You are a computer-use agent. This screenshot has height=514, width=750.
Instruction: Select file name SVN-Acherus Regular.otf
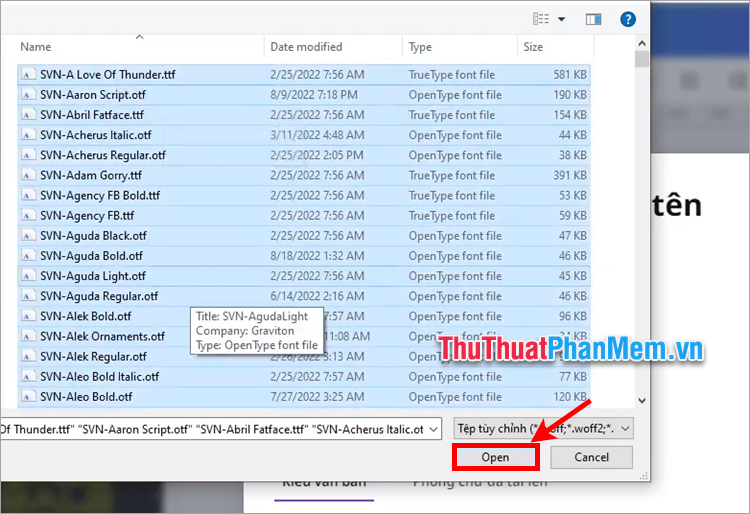coord(103,155)
